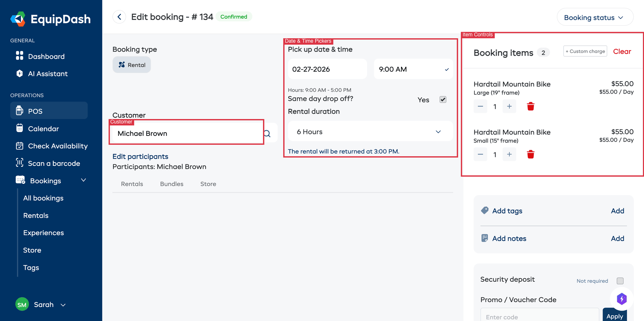
Task: Click the Confirmed status badge
Action: pyautogui.click(x=234, y=16)
